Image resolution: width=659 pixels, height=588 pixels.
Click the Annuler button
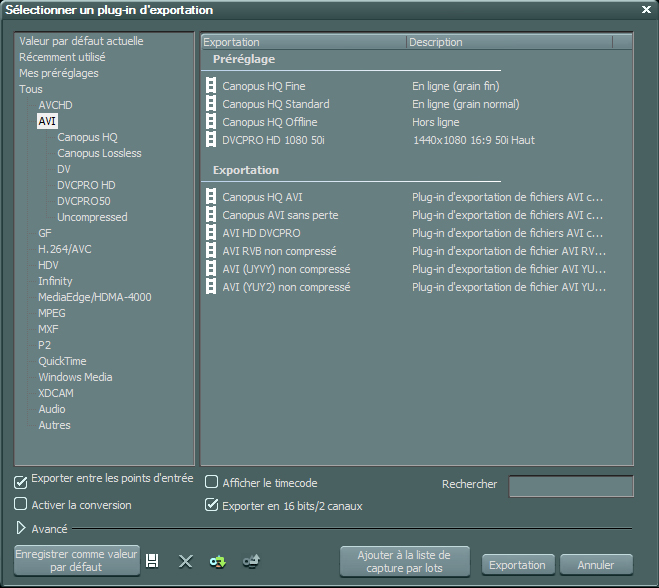pyautogui.click(x=596, y=564)
